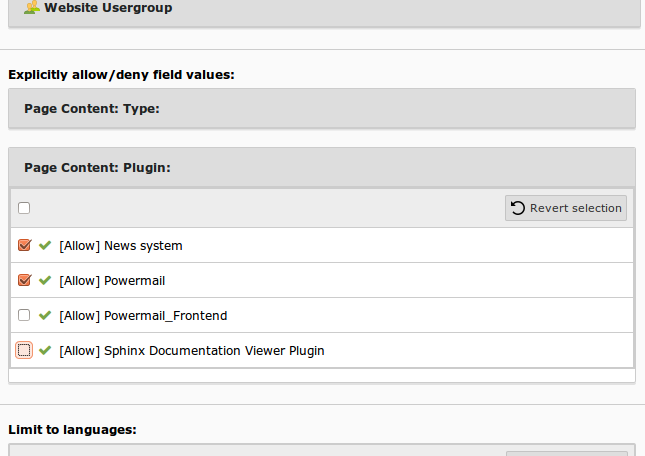The image size is (645, 456).
Task: Enable the Powermail_Frontend checkbox
Action: click(x=24, y=315)
